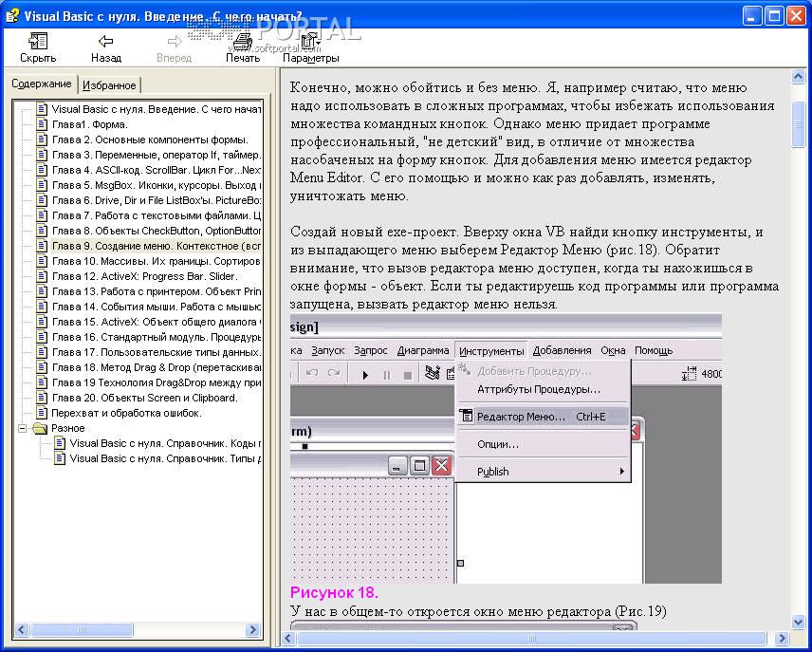The height and width of the screenshot is (652, 812).
Task: Open Глава 3. Переменные, оператор If topic
Action: pos(156,155)
